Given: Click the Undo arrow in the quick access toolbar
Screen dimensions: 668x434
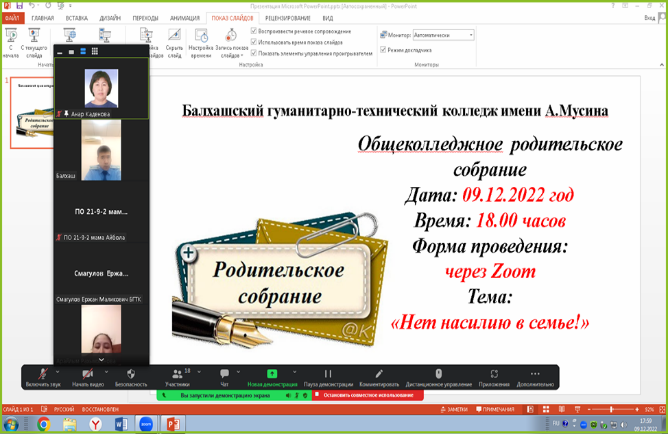Looking at the screenshot, I should pos(32,6).
